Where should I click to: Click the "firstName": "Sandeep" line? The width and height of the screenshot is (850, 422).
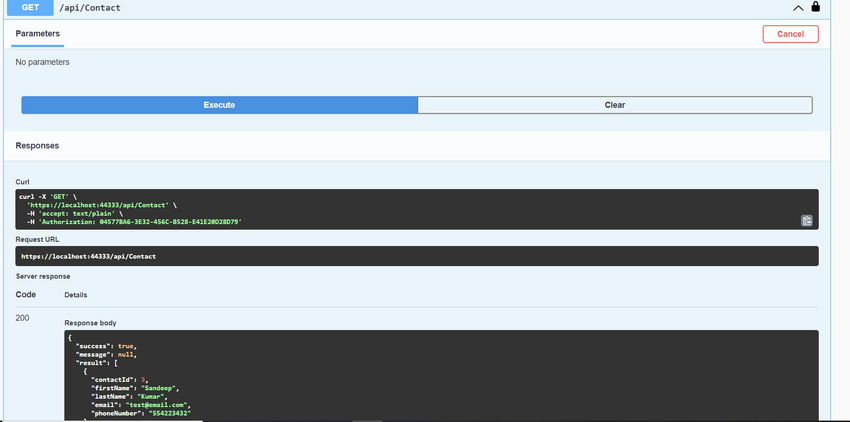(135, 389)
